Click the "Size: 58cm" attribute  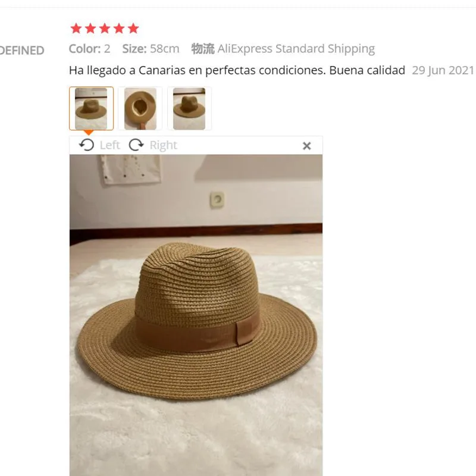pos(151,49)
